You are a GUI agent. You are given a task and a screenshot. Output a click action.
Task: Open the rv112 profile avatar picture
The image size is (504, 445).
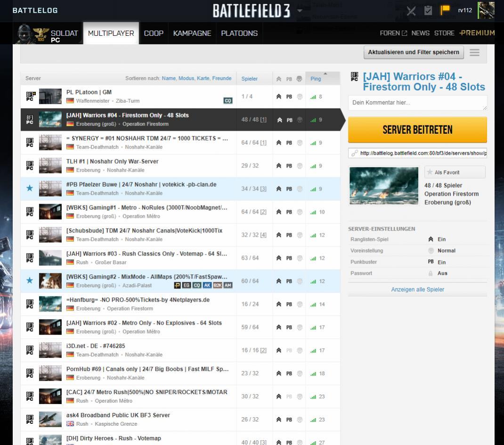(x=486, y=10)
